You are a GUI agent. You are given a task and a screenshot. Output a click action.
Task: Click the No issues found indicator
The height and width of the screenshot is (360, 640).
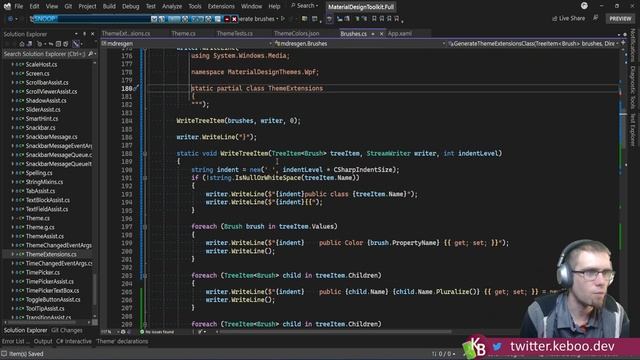tap(157, 332)
